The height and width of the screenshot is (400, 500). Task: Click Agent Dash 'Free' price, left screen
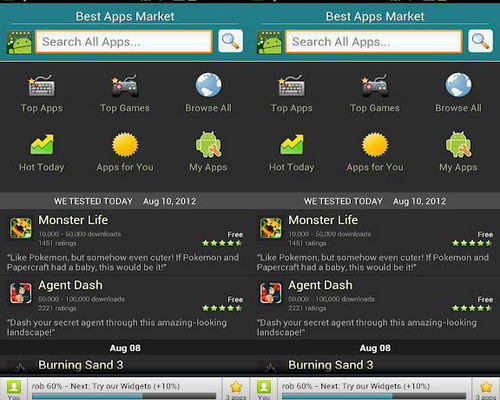(235, 300)
